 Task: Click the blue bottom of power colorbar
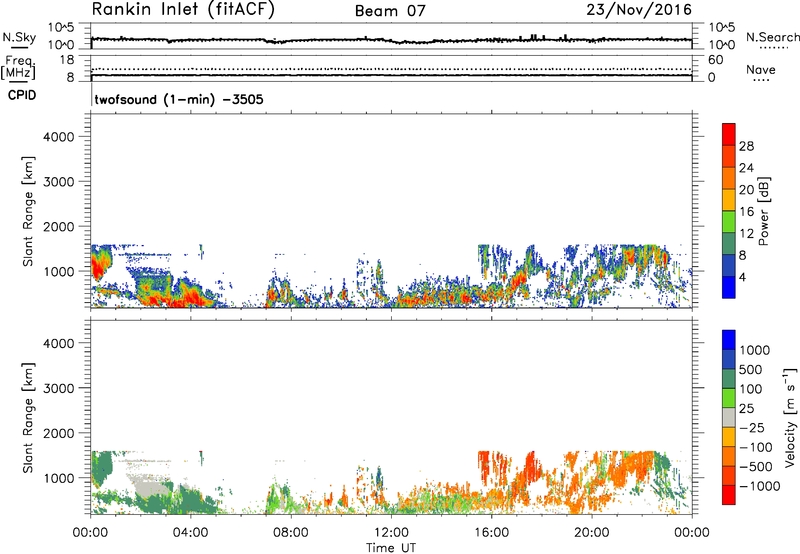[729, 287]
